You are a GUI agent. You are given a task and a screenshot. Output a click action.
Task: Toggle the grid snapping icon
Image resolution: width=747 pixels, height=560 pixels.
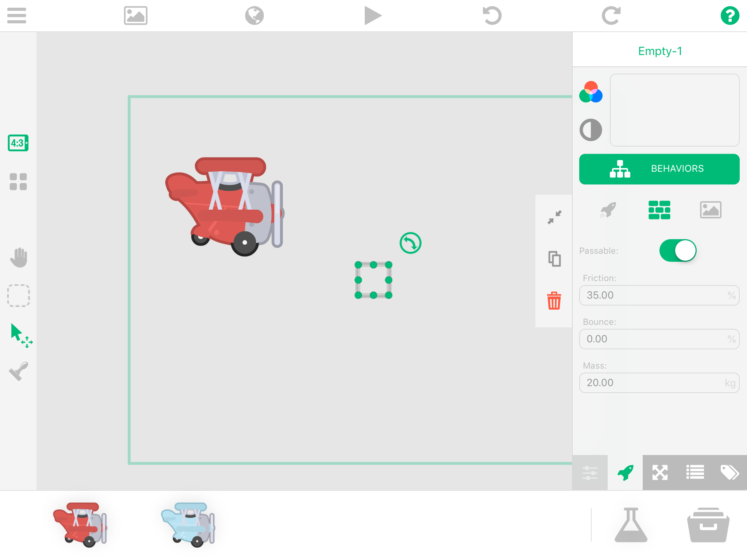(18, 182)
